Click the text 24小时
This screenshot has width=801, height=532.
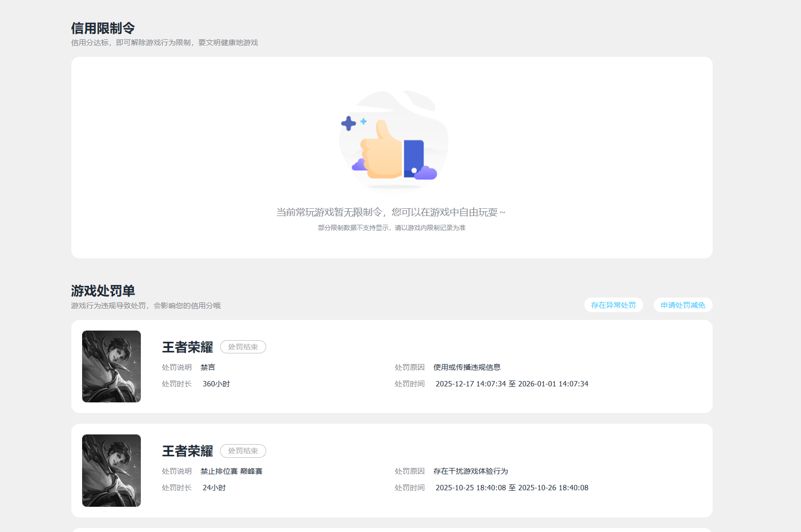pos(214,488)
